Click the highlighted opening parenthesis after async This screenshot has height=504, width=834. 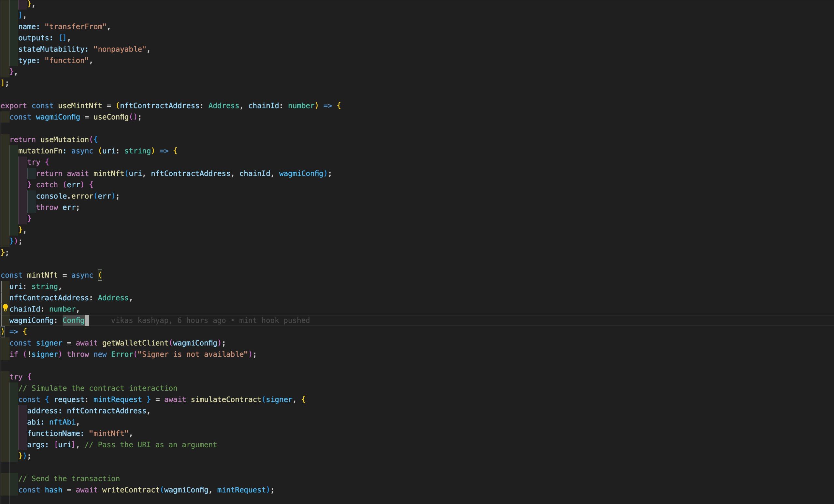tap(100, 275)
